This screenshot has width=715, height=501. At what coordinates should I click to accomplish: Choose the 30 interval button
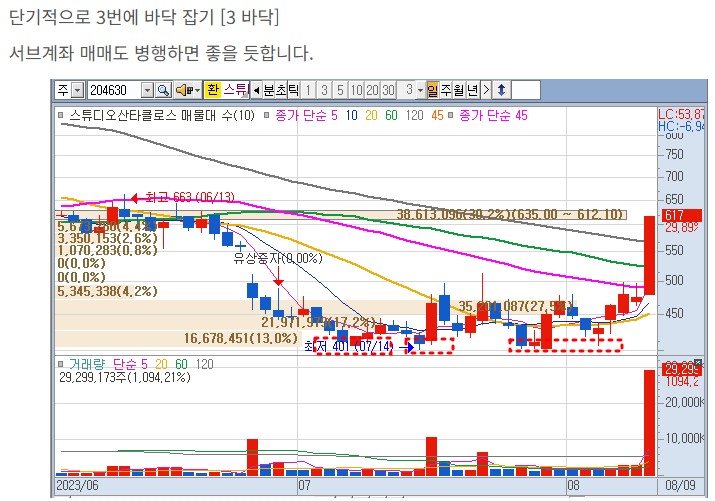(x=388, y=90)
